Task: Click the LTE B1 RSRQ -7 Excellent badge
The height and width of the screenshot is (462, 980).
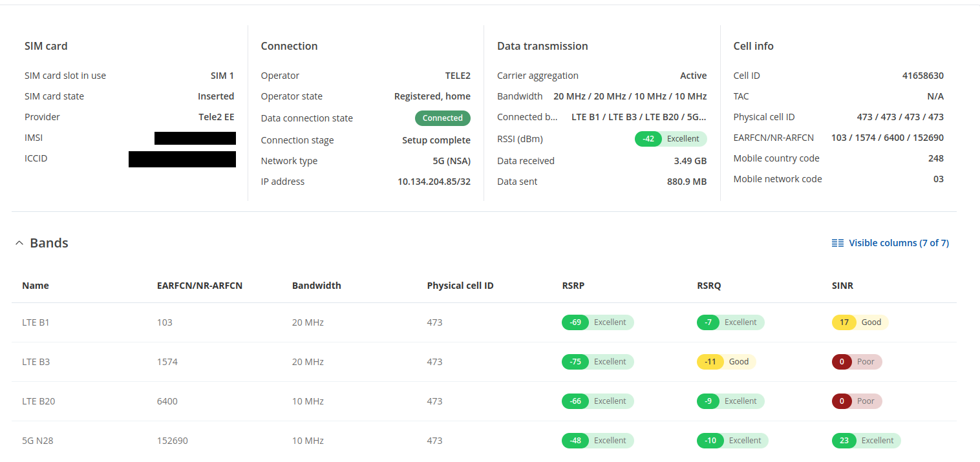Action: click(x=730, y=322)
